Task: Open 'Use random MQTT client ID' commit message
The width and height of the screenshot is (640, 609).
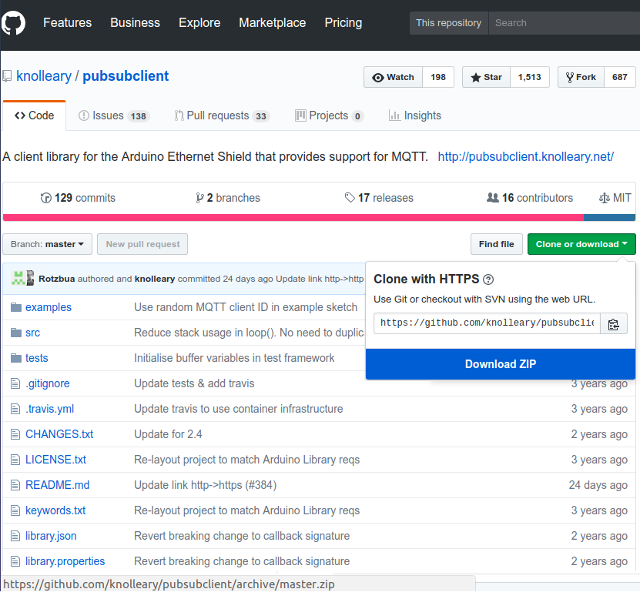Action: tap(246, 307)
